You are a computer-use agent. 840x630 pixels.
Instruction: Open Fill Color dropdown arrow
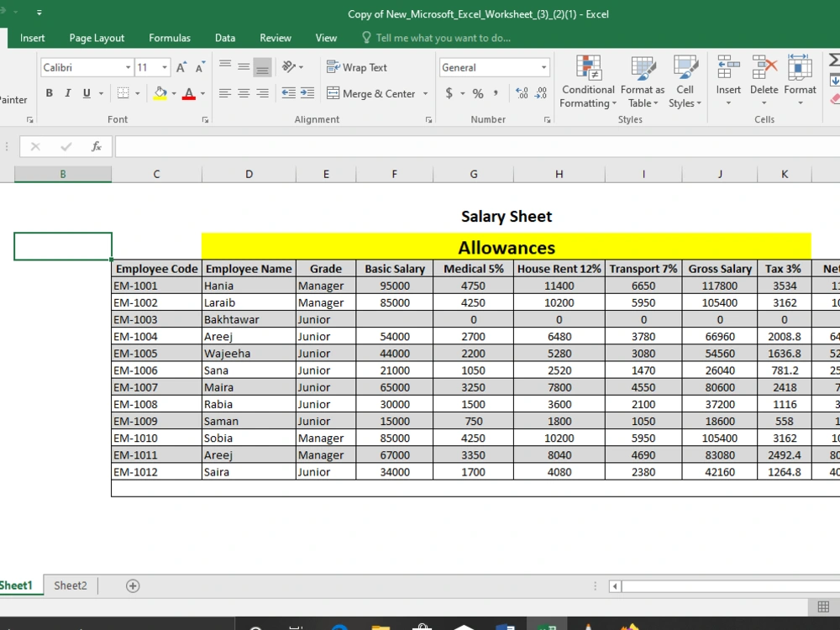pyautogui.click(x=174, y=93)
